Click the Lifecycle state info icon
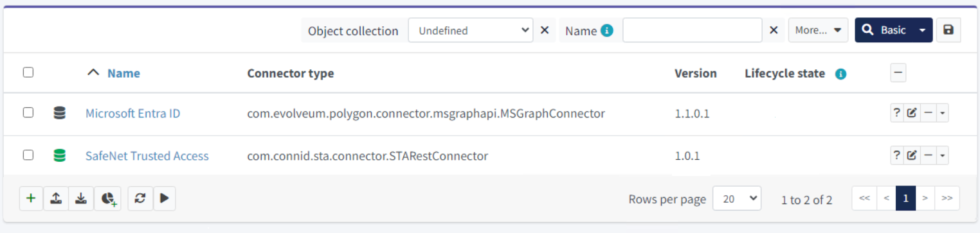This screenshot has width=980, height=233. pyautogui.click(x=840, y=74)
